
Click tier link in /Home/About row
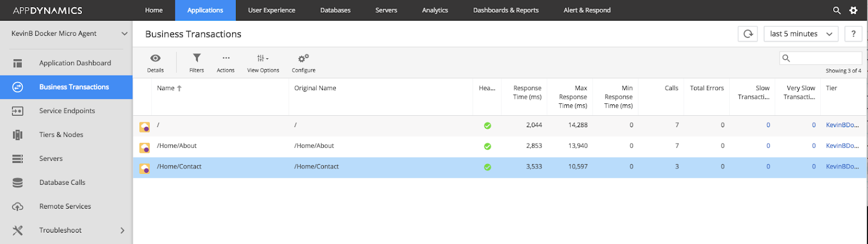(x=842, y=146)
